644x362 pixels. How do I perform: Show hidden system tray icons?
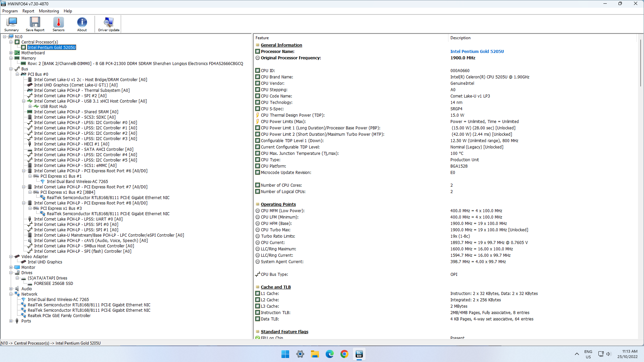(577, 354)
